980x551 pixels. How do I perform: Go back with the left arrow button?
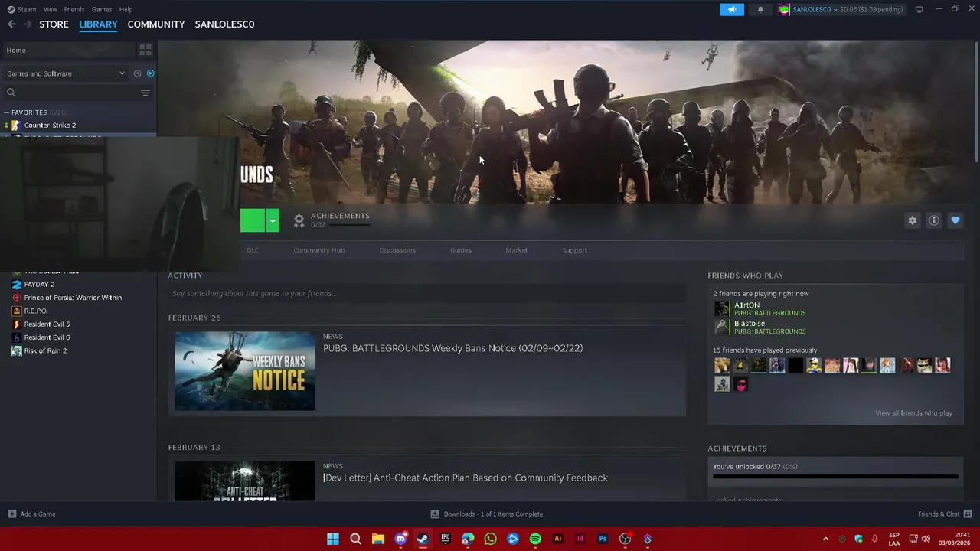point(11,24)
